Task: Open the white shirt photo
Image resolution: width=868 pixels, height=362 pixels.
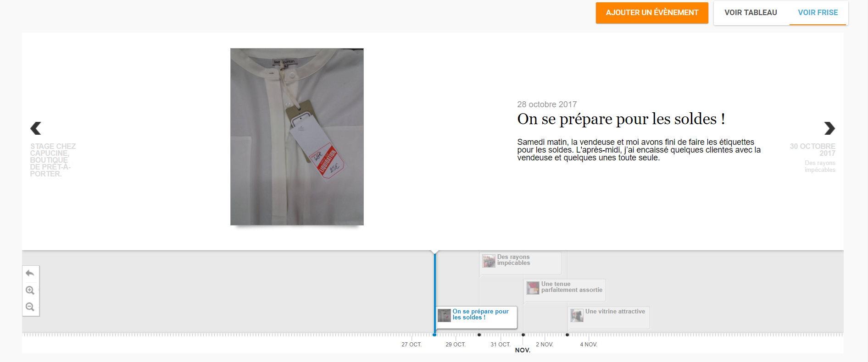Action: coord(297,137)
